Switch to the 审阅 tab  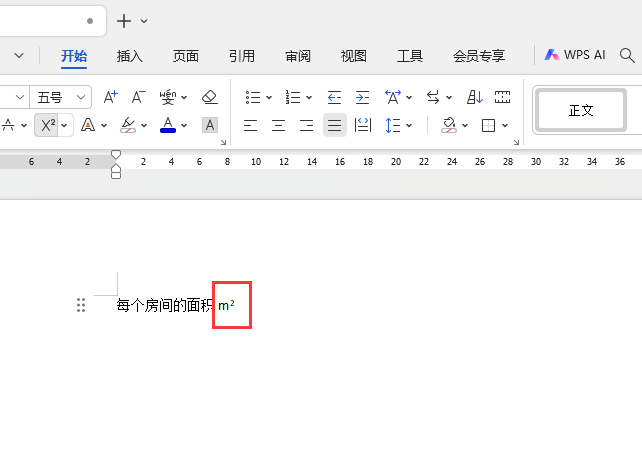coord(298,56)
